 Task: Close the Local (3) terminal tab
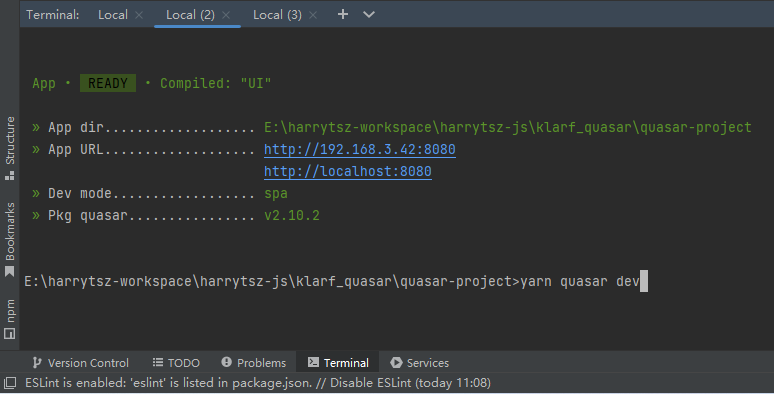pos(313,15)
